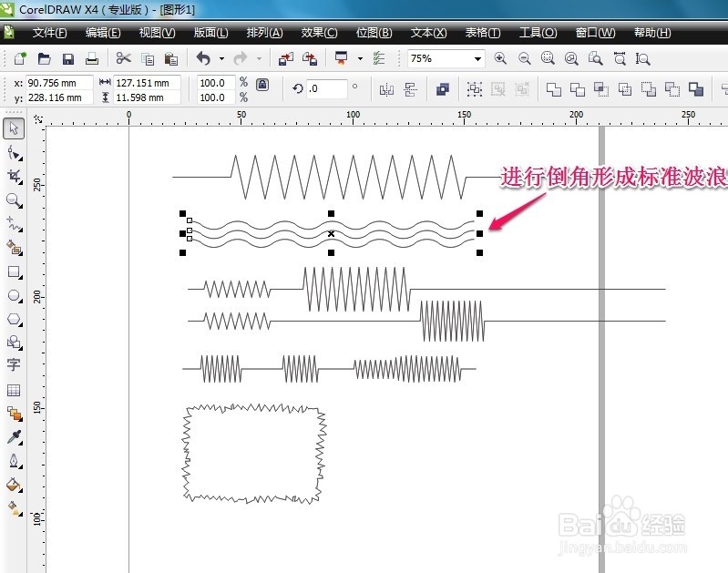Open the 文本(X) menu
The height and width of the screenshot is (573, 728).
pos(428,33)
